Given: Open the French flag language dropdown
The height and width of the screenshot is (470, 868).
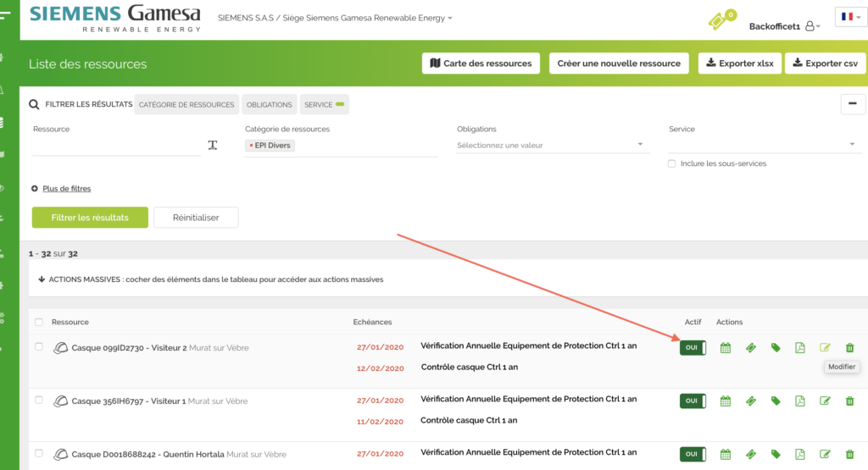Looking at the screenshot, I should tap(849, 17).
